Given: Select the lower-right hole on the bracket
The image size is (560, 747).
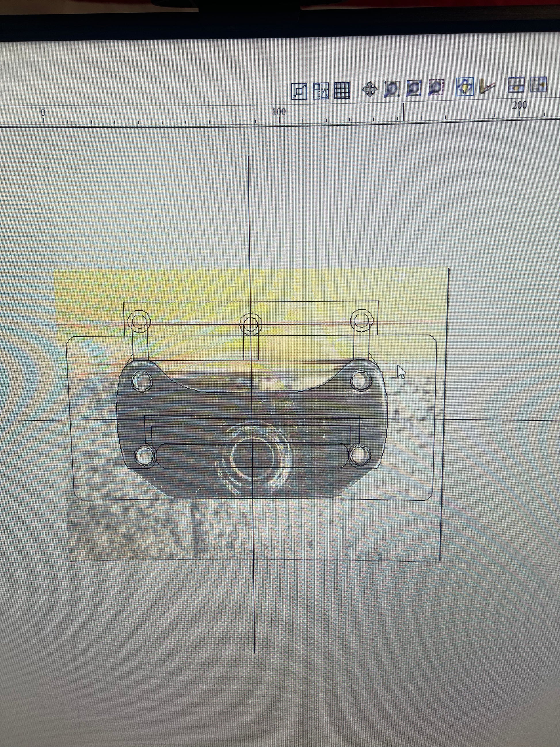Looking at the screenshot, I should (x=360, y=455).
